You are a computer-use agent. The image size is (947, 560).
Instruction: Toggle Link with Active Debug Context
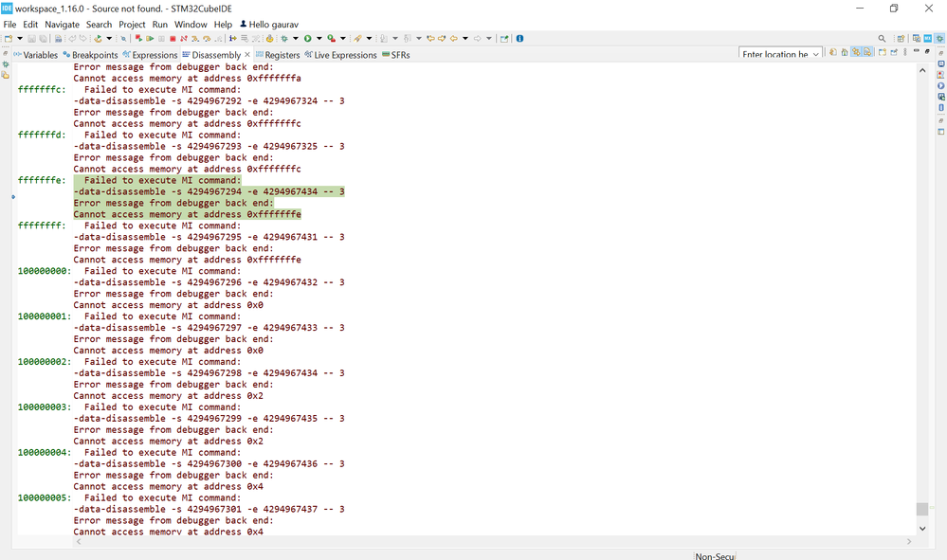click(x=856, y=52)
